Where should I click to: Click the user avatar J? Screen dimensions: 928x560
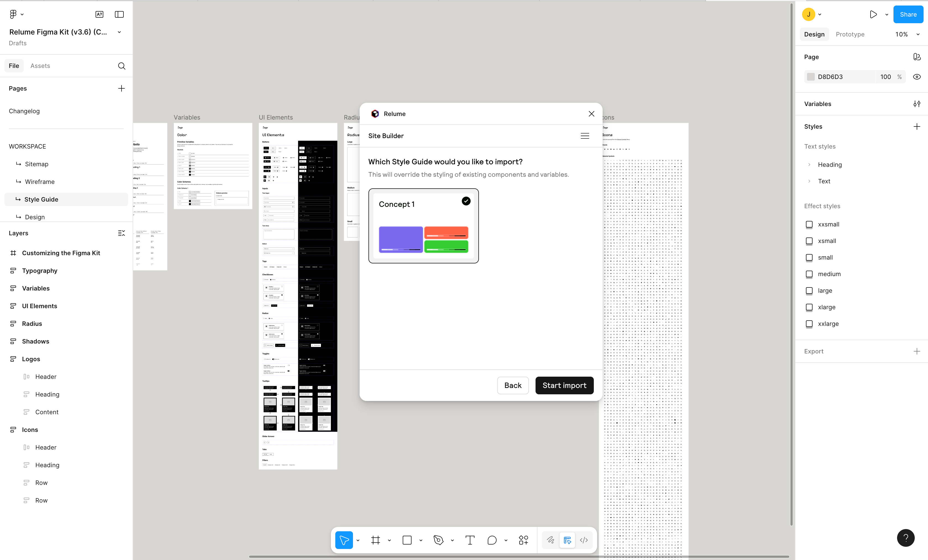pyautogui.click(x=809, y=14)
